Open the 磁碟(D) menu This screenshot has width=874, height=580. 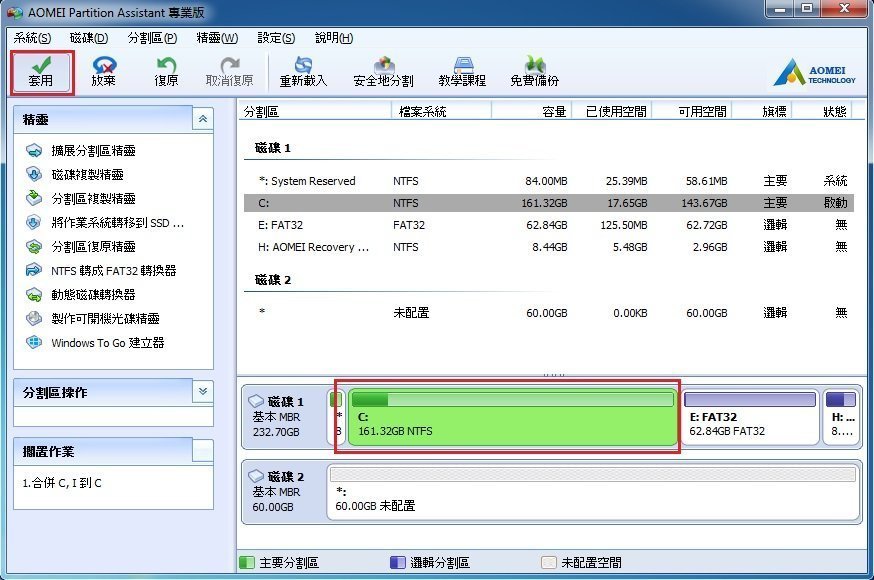click(89, 38)
